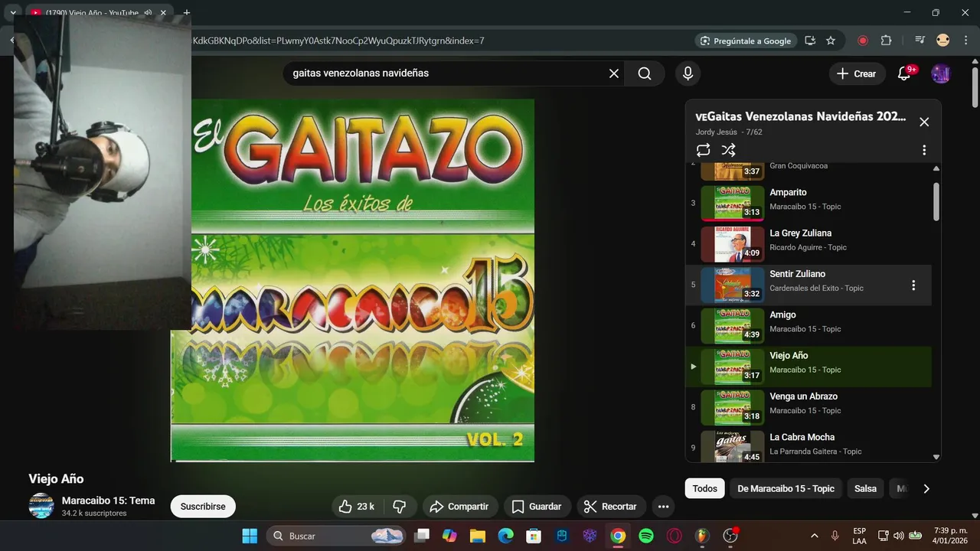980x551 pixels.
Task: Click the install app icon in address bar
Action: 810,41
